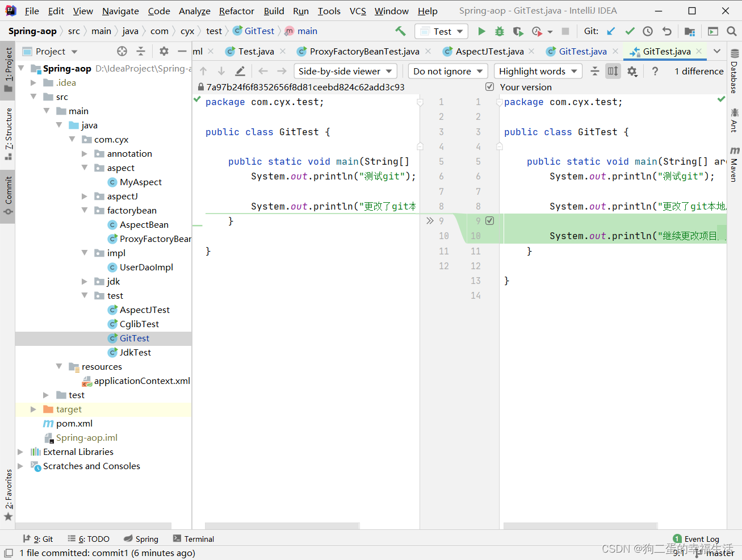
Task: Open Do not ignore dropdown
Action: coord(448,71)
